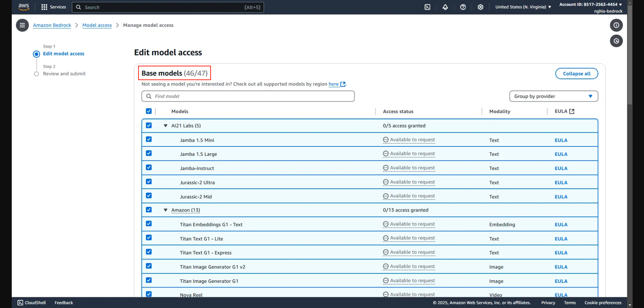This screenshot has height=308, width=644.
Task: Open the Privacy footer link
Action: point(548,303)
